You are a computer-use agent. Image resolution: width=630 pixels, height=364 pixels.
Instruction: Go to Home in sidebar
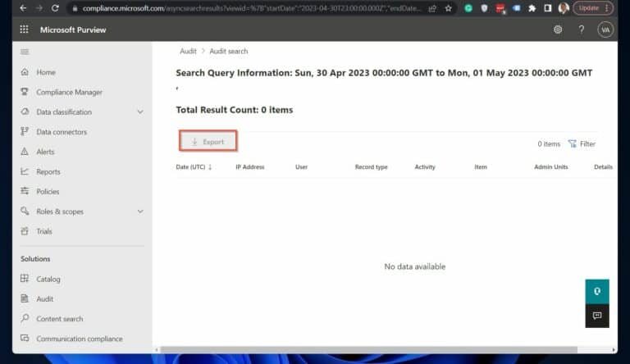(x=46, y=72)
